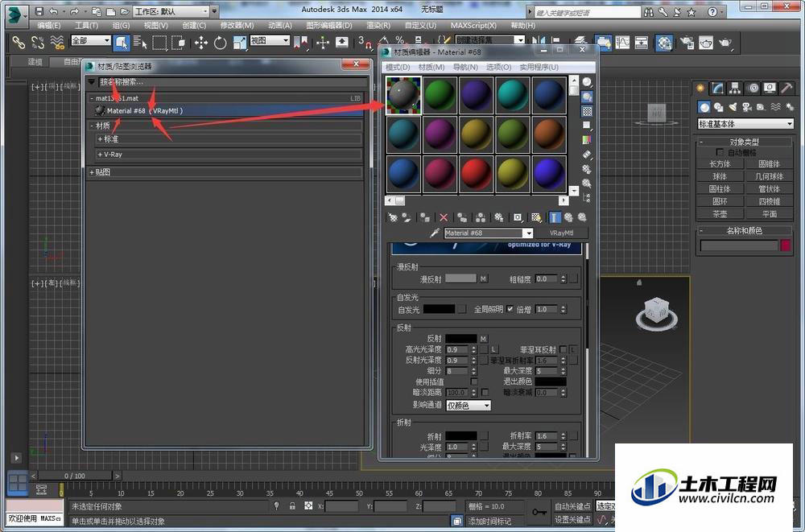Toggle 设置关键点 mode

pyautogui.click(x=572, y=520)
